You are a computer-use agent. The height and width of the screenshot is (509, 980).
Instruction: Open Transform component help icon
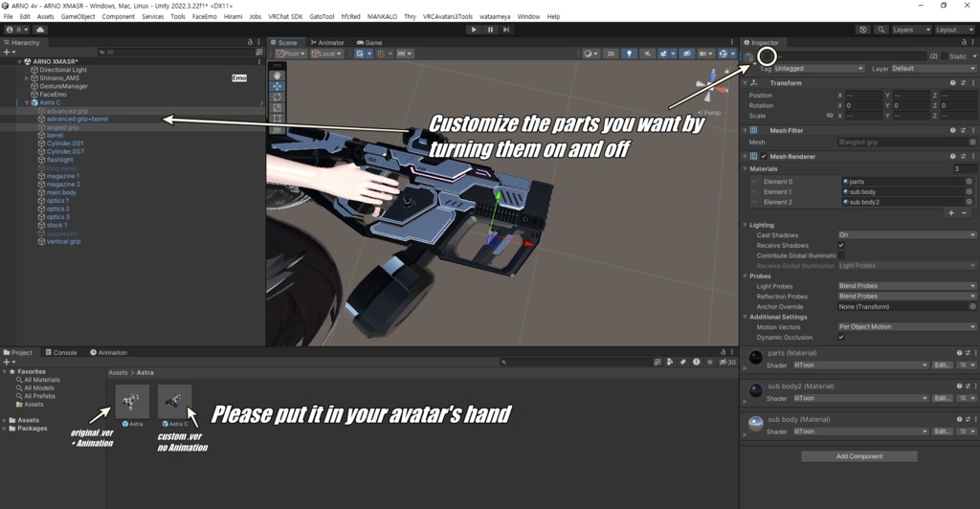(x=952, y=83)
